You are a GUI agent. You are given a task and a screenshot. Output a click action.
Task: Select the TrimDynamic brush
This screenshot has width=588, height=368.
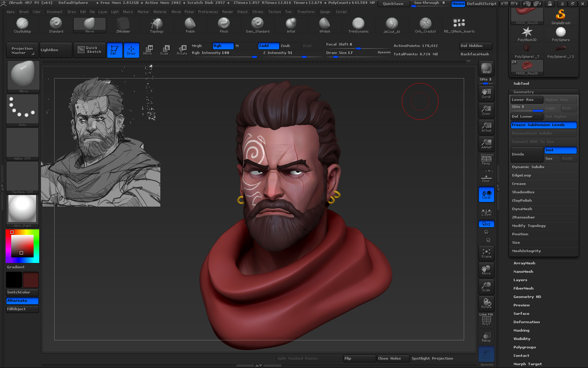(358, 25)
